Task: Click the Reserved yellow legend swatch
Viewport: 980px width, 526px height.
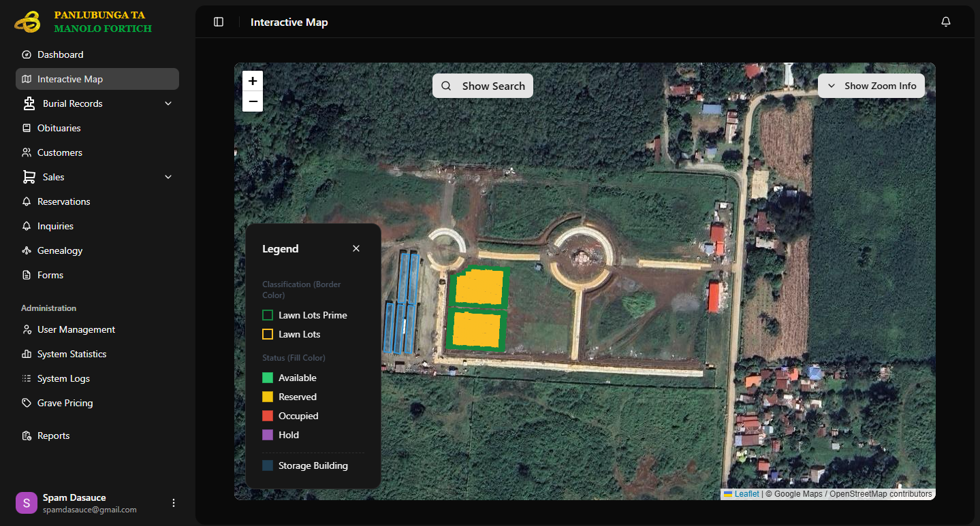Action: click(x=268, y=397)
